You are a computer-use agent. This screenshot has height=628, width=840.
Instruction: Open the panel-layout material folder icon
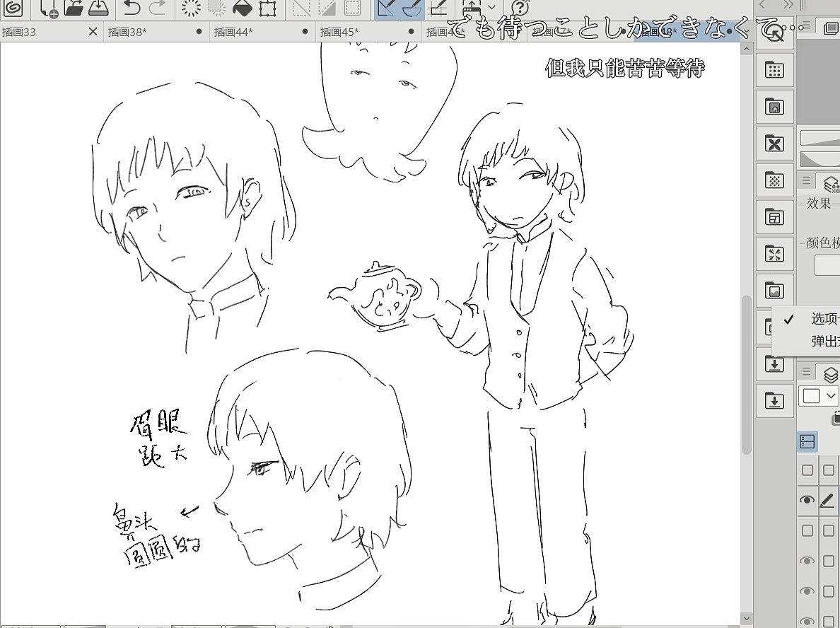(774, 217)
